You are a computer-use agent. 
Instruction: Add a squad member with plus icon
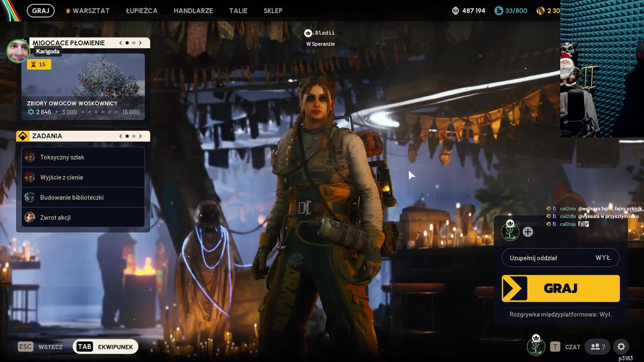click(528, 232)
